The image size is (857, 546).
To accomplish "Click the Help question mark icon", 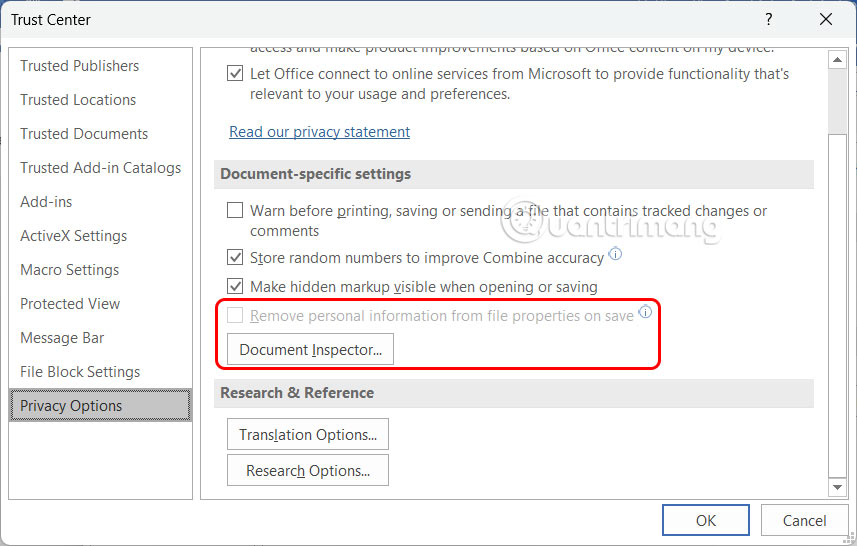I will point(769,19).
